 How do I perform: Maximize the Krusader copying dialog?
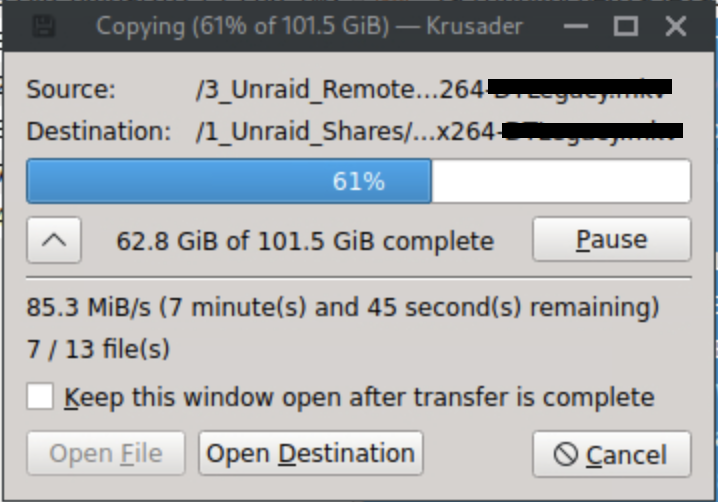point(626,26)
